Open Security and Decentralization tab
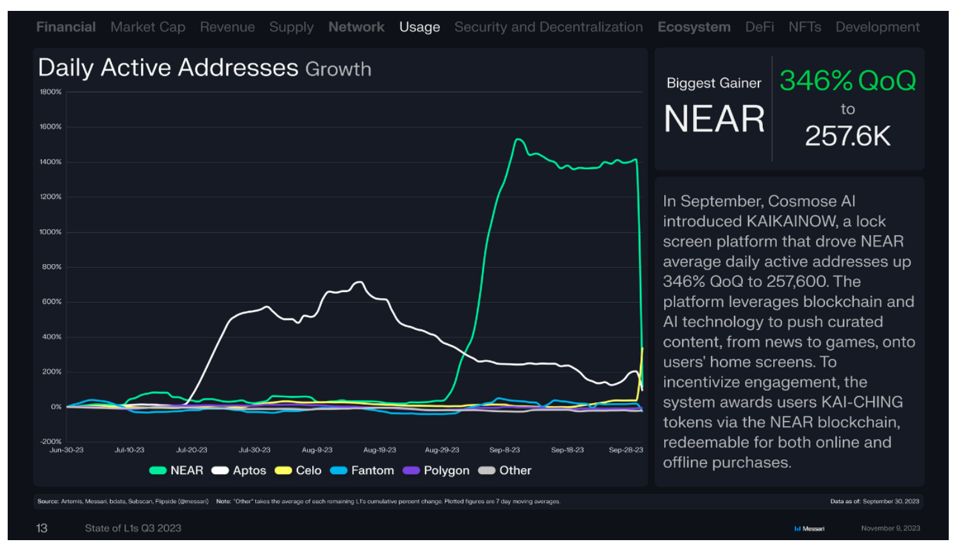This screenshot has width=959, height=560. coord(549,27)
